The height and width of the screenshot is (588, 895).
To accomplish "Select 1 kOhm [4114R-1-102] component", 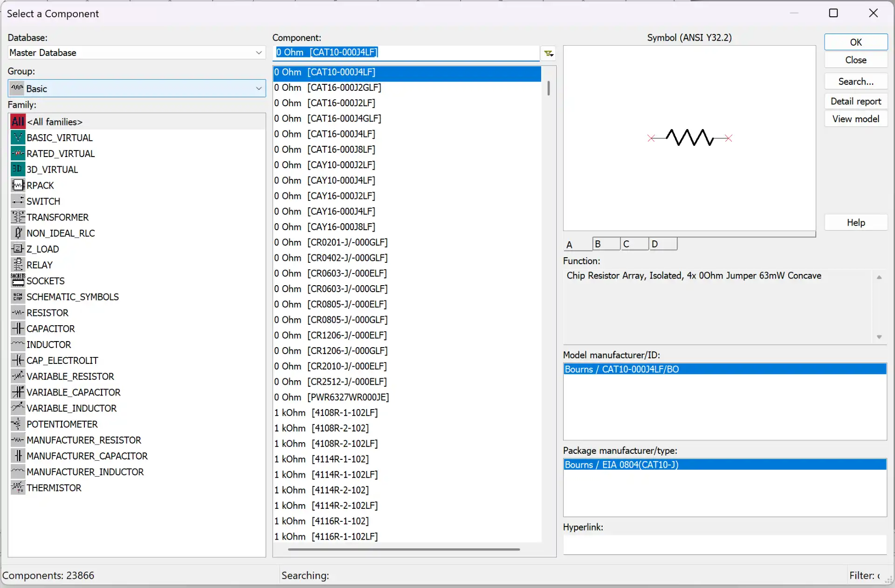I will (x=322, y=459).
